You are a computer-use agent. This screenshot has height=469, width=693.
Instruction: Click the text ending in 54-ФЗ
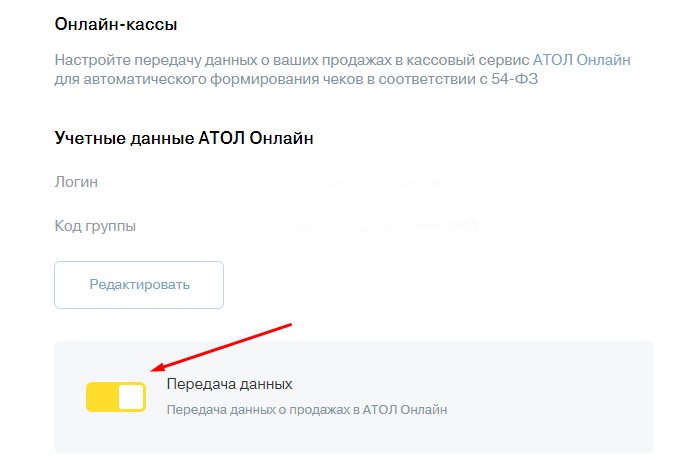coord(296,80)
